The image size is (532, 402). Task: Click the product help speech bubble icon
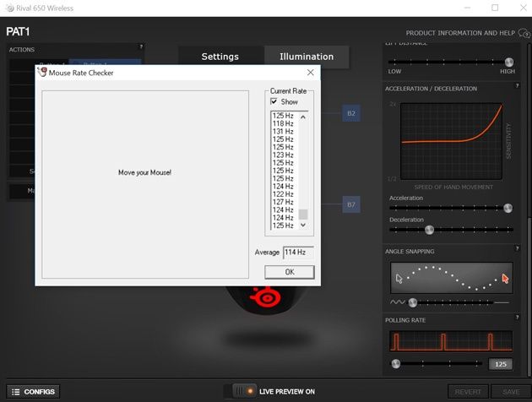point(524,33)
